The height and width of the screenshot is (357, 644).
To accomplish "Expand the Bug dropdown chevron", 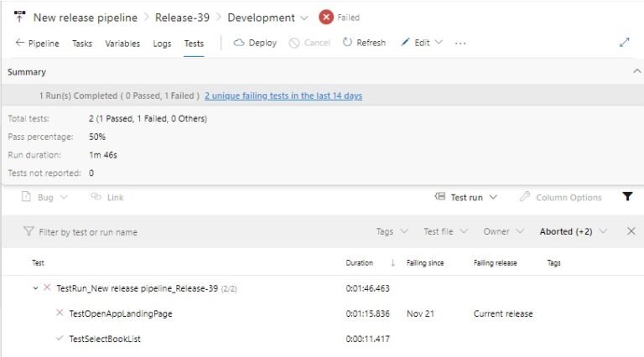I will point(64,197).
